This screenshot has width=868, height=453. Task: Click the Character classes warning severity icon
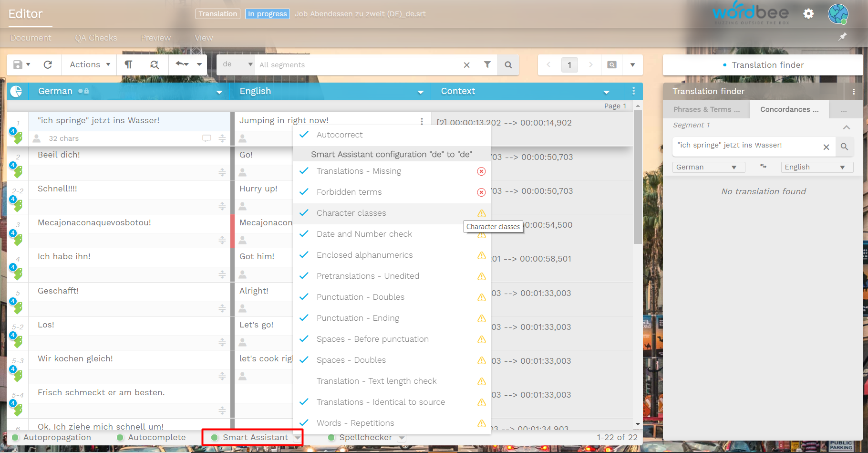tap(482, 213)
